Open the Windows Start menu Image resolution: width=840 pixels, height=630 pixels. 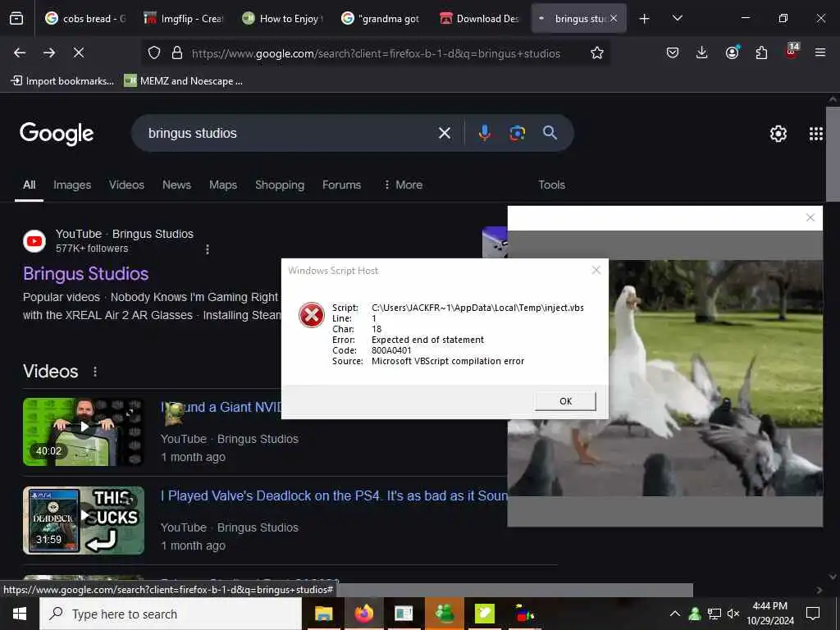coord(20,614)
